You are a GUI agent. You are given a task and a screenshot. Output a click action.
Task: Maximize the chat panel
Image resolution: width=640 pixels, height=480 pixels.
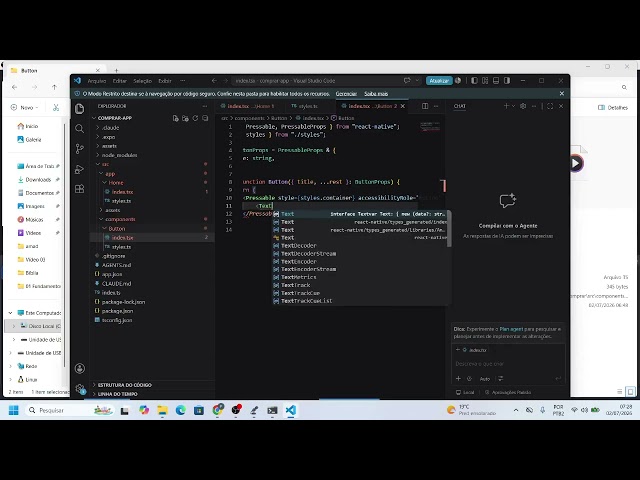550,106
